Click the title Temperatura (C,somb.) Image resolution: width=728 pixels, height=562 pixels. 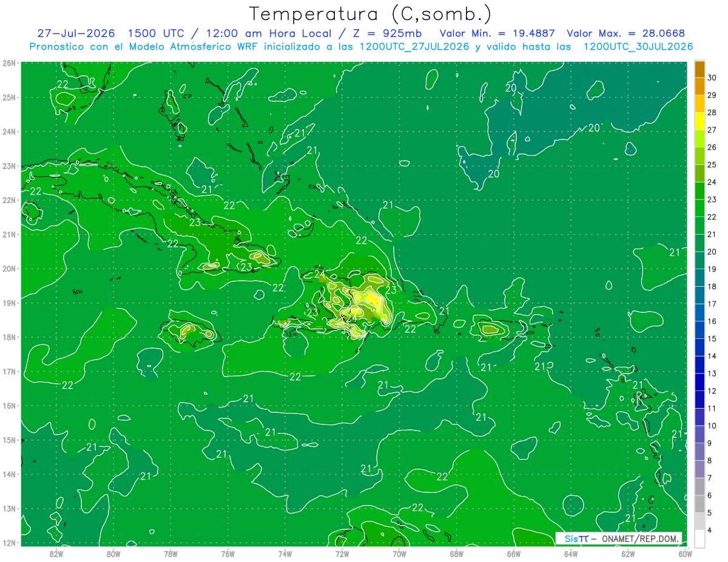[x=371, y=14]
